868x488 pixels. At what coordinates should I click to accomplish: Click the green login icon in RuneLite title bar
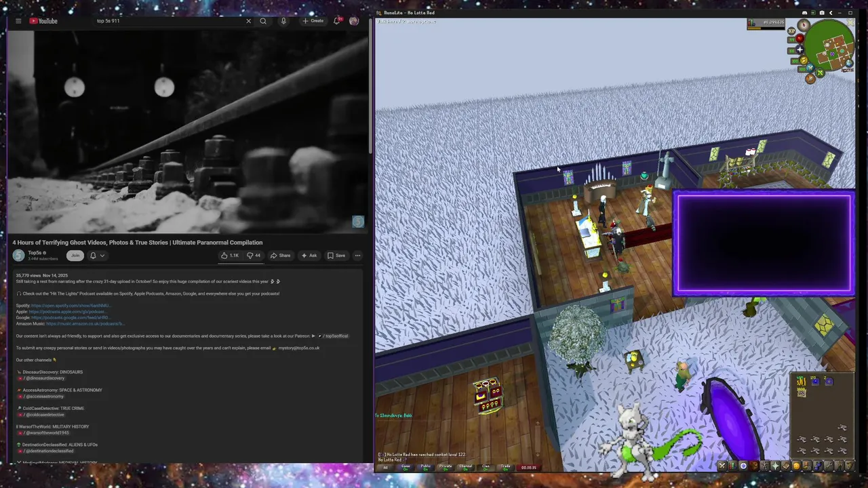point(813,13)
